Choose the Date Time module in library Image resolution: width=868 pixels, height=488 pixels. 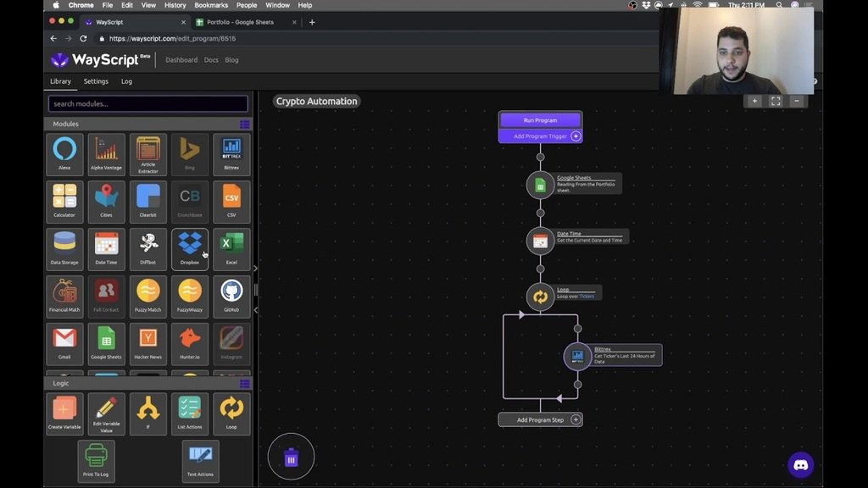[106, 249]
